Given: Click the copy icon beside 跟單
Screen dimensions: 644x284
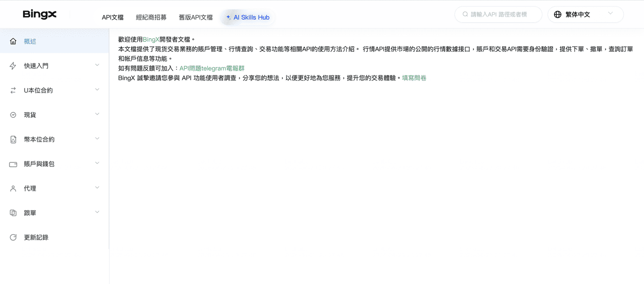Looking at the screenshot, I should coord(13,213).
